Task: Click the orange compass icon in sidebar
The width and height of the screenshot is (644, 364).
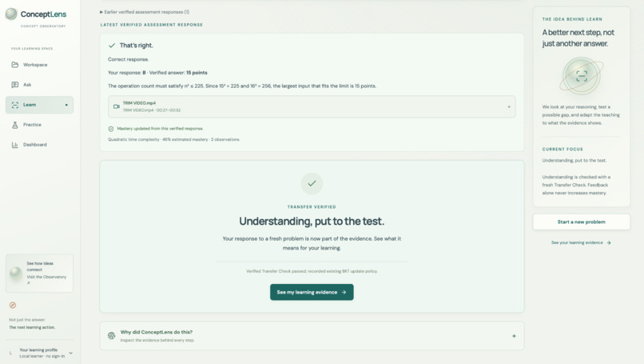Action: 13,305
